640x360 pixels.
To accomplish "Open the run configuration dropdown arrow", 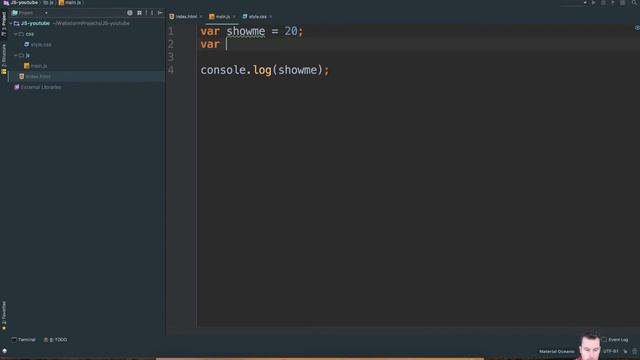I will pos(585,2).
